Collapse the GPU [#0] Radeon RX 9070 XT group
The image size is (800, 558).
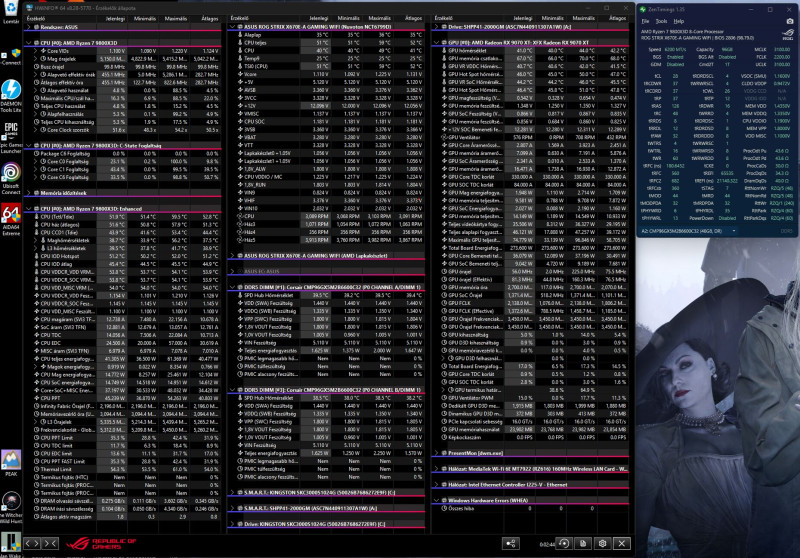click(437, 42)
